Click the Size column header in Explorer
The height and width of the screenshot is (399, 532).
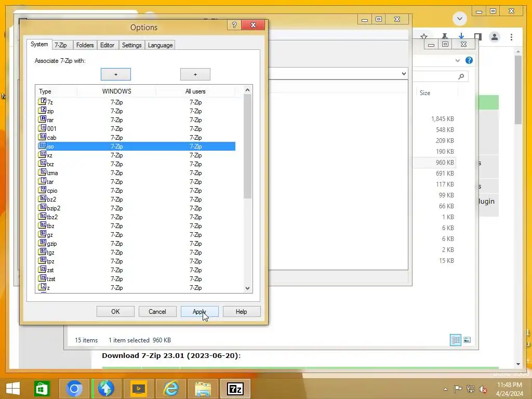point(436,92)
